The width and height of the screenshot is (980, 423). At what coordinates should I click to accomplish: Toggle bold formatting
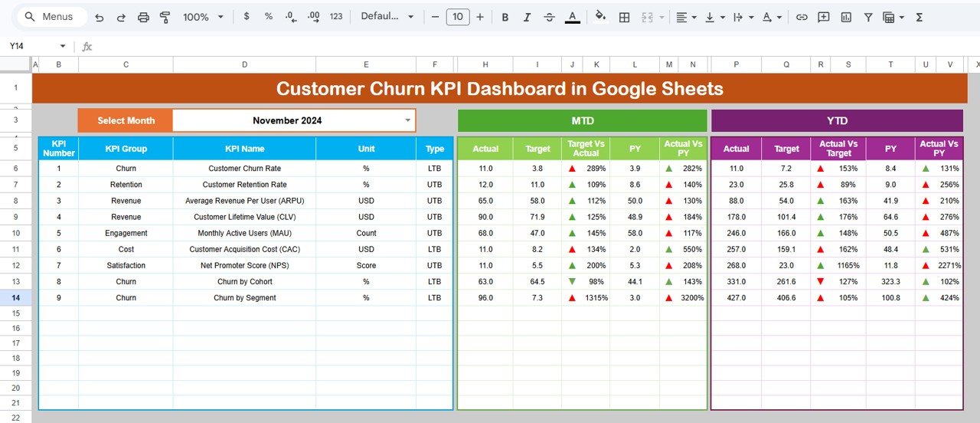click(505, 17)
